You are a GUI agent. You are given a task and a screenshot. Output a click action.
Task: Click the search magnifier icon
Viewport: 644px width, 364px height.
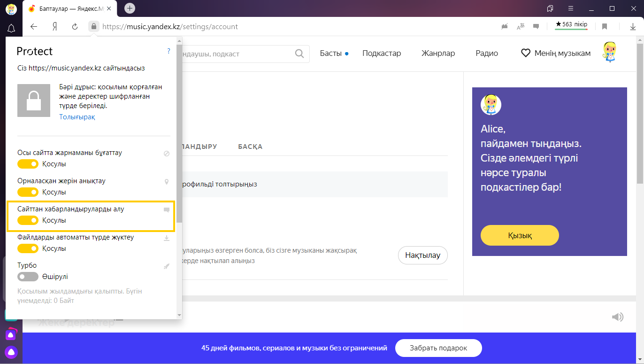click(299, 54)
